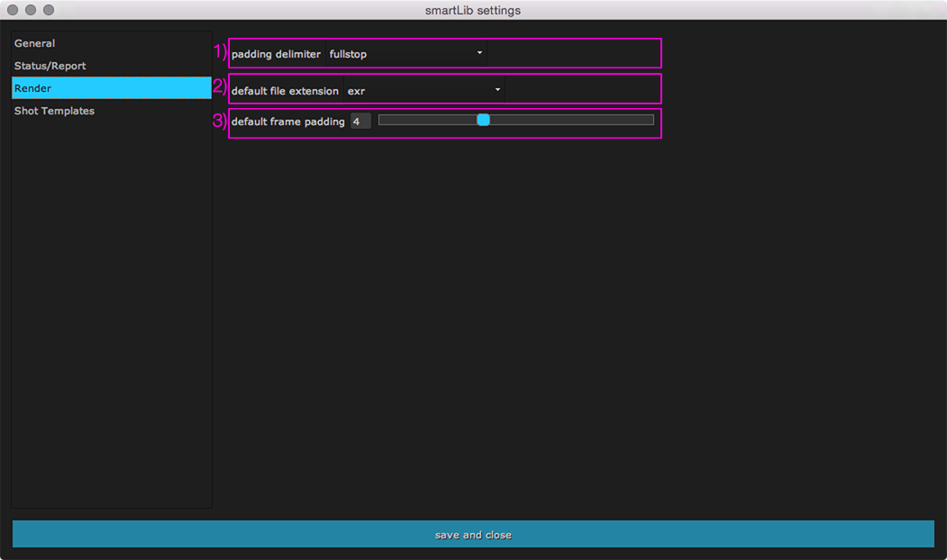The height and width of the screenshot is (560, 947).
Task: Click the padding delimiter label
Action: coord(276,54)
